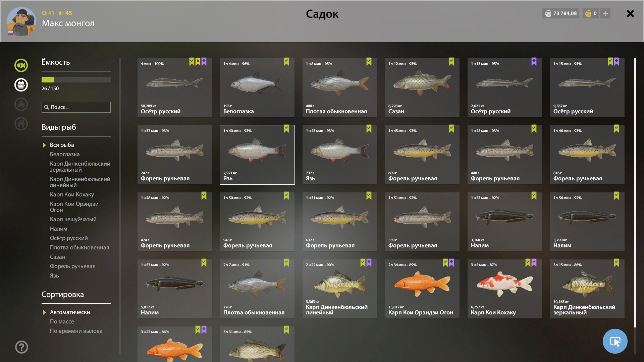Click the capacity progress bar
Viewport: 644px width, 362px height.
point(76,80)
